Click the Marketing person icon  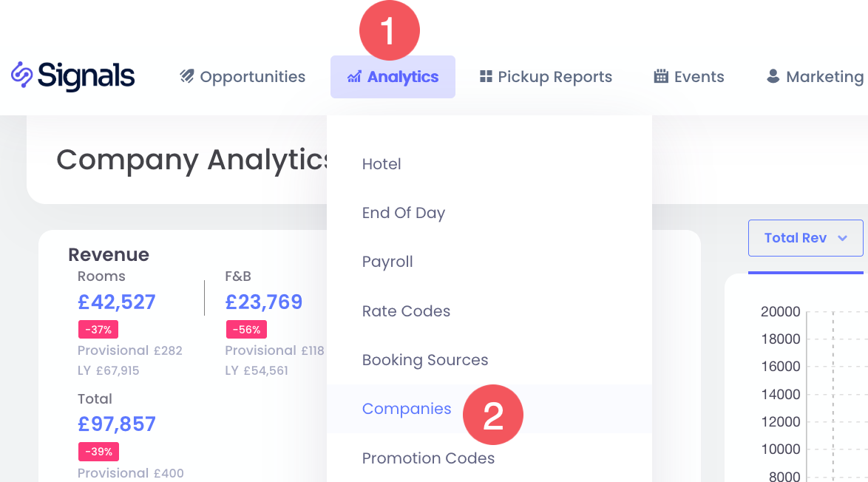point(773,76)
